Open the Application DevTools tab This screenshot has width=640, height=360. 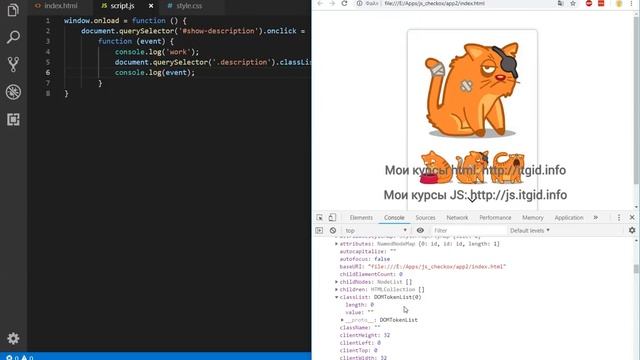(x=569, y=218)
